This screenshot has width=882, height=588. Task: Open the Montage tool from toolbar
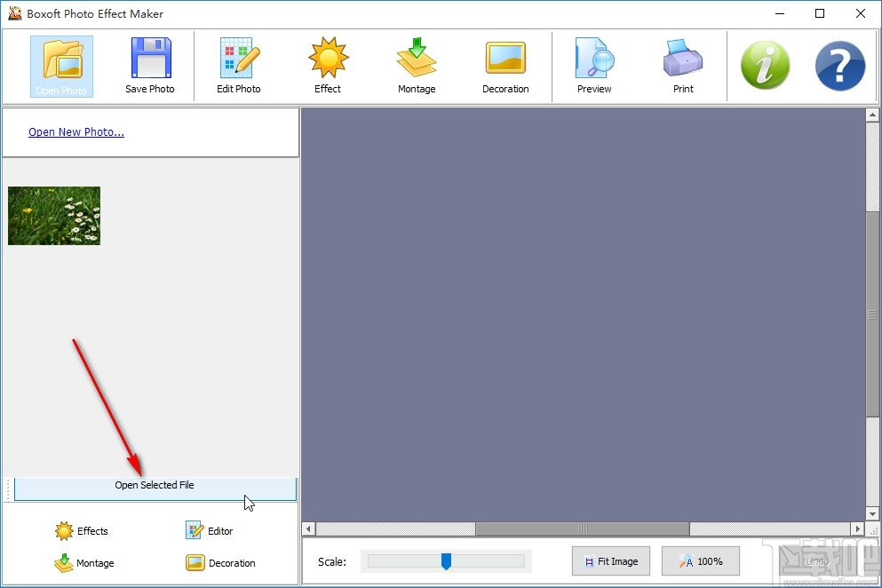click(x=417, y=65)
